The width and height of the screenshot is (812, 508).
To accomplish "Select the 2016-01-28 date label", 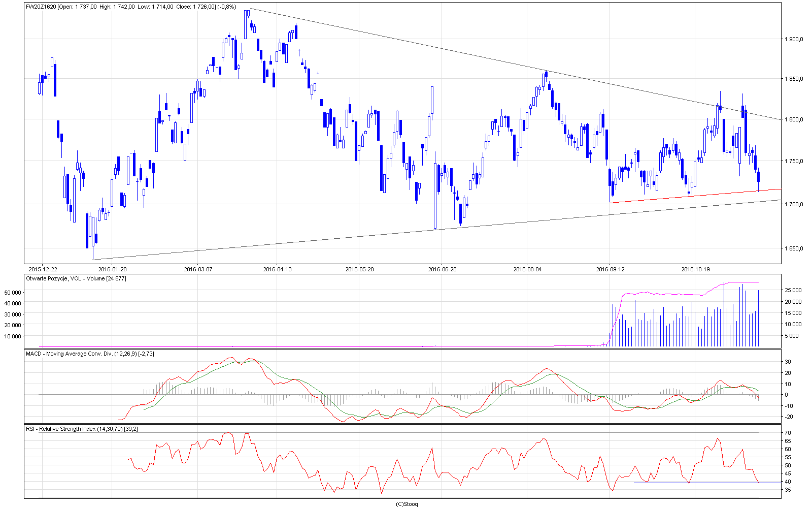I will [x=112, y=269].
